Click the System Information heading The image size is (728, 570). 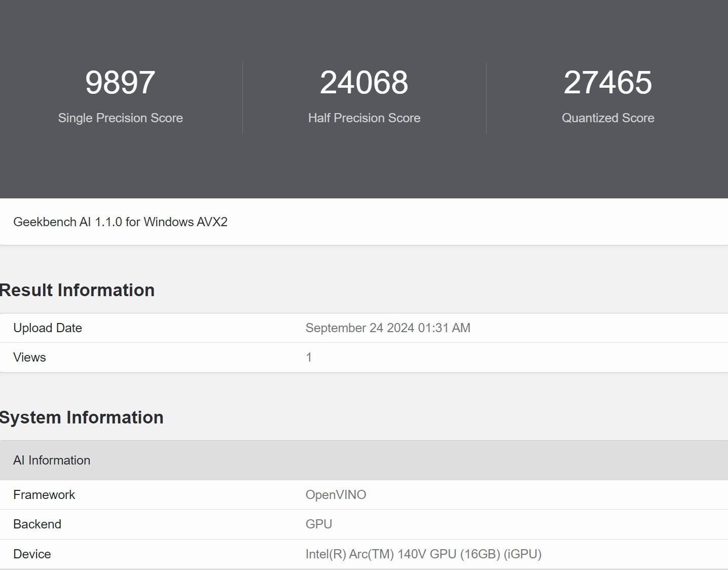82,417
